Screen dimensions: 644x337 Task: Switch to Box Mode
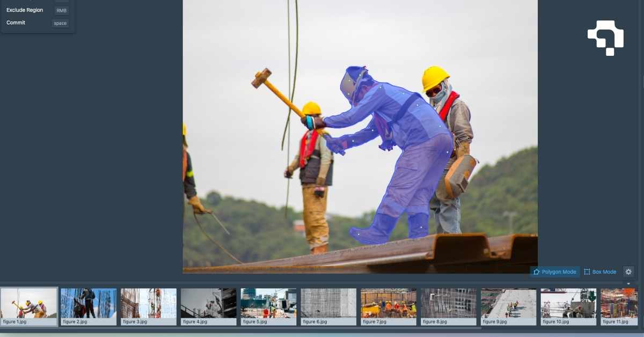(x=600, y=272)
